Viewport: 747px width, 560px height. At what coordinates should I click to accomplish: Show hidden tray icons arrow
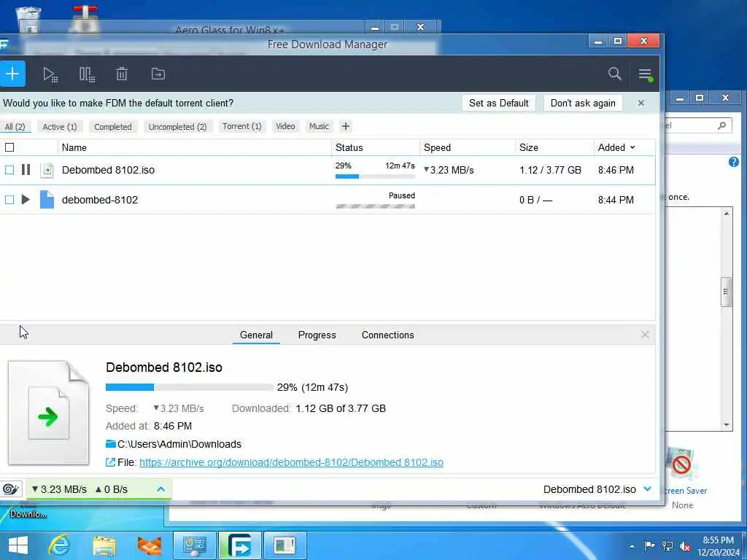[632, 547]
